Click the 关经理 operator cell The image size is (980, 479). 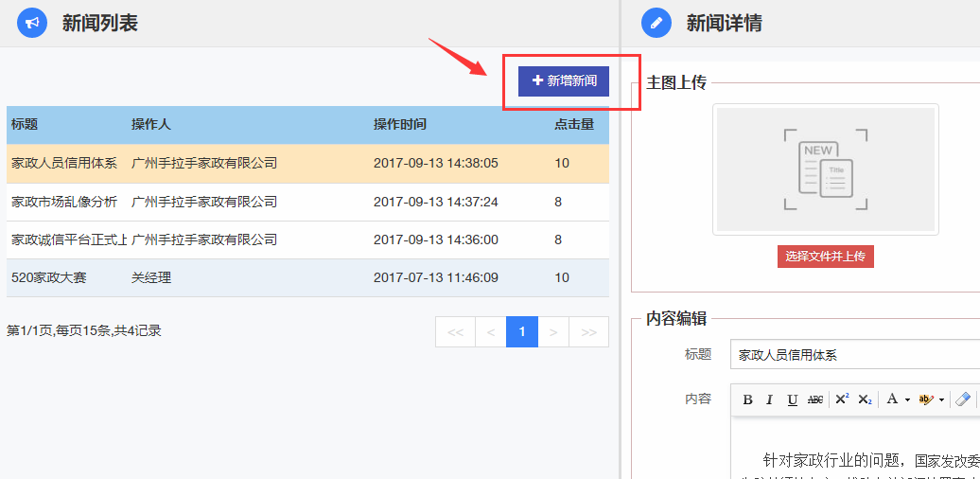pyautogui.click(x=151, y=277)
